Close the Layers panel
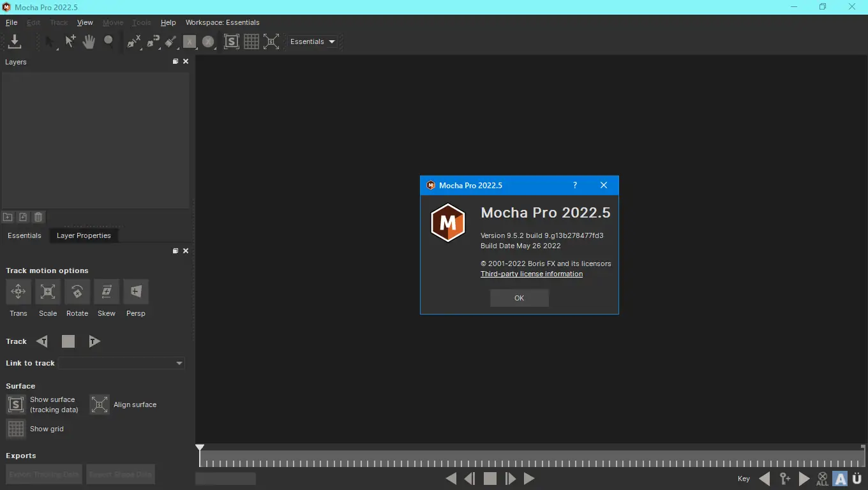This screenshot has height=490, width=868. tap(186, 62)
